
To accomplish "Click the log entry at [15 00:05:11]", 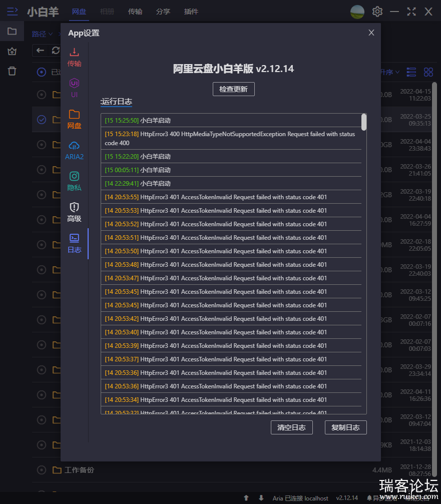I will coord(231,170).
